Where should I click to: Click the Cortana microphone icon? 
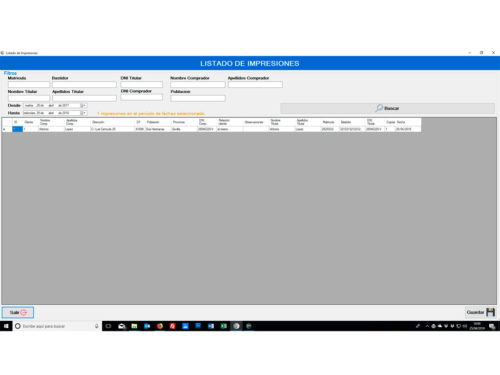click(97, 326)
